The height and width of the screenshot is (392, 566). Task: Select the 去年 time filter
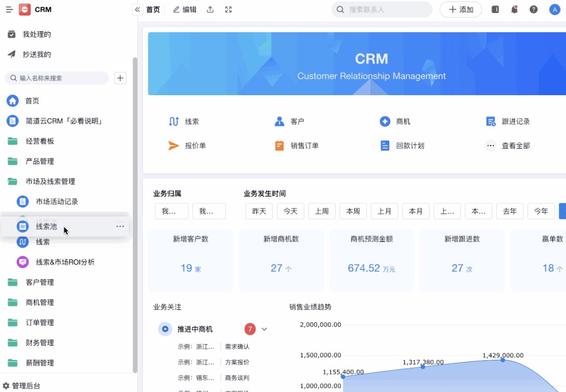point(510,211)
